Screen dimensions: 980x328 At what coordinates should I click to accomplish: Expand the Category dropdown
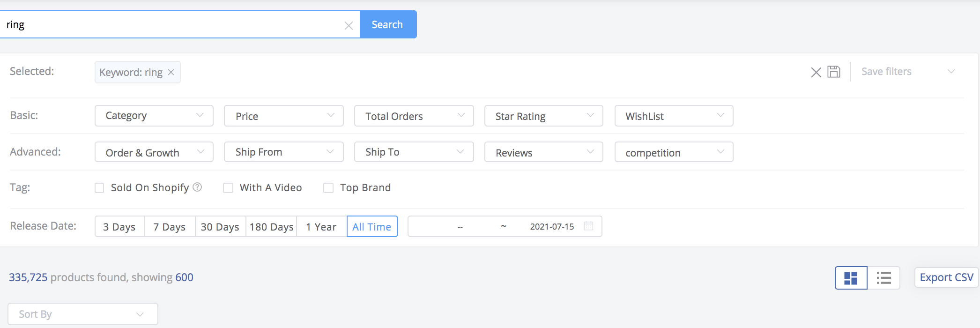(x=154, y=116)
